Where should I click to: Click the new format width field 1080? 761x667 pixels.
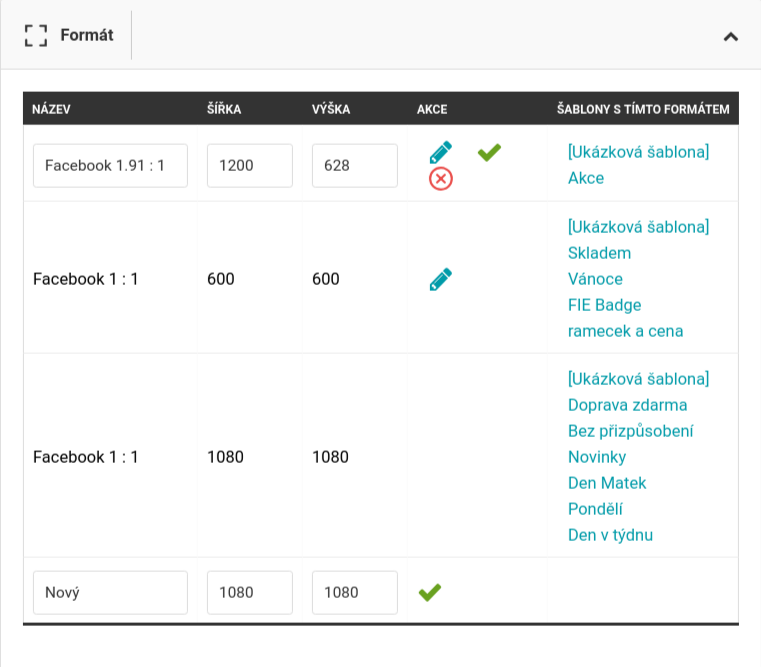point(250,593)
